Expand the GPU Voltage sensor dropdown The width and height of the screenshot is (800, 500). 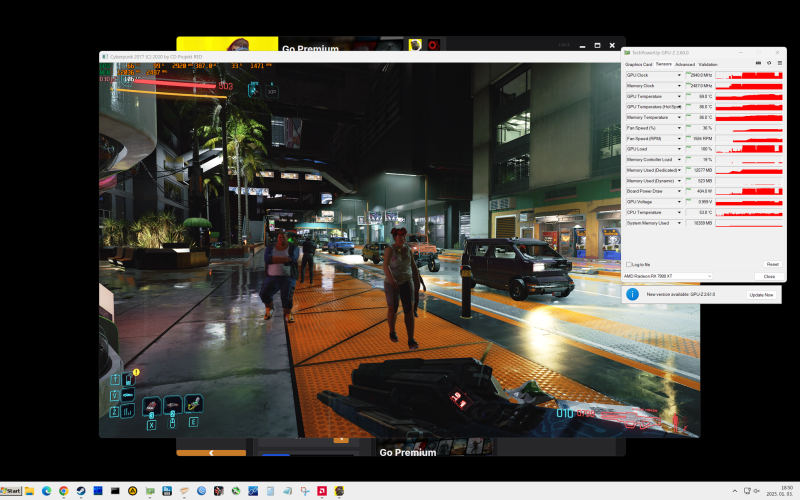click(x=679, y=202)
